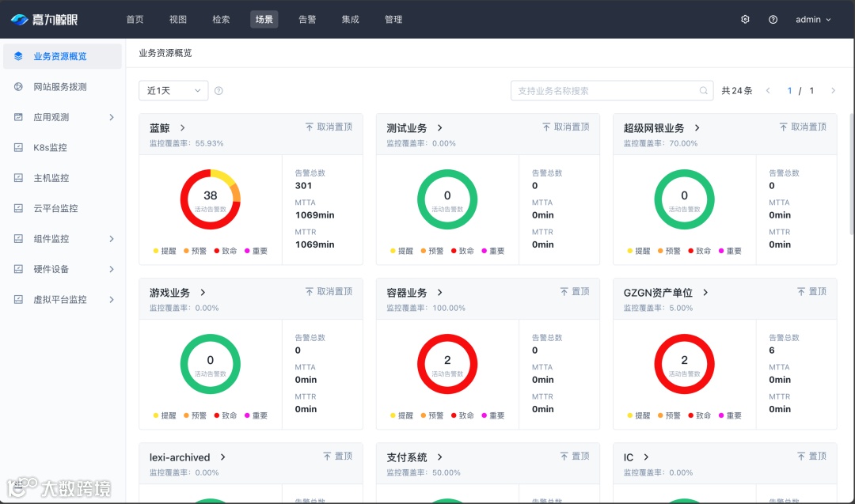This screenshot has height=504, width=855.
Task: Click the unpin icon on 测试业务 card
Action: [x=546, y=127]
